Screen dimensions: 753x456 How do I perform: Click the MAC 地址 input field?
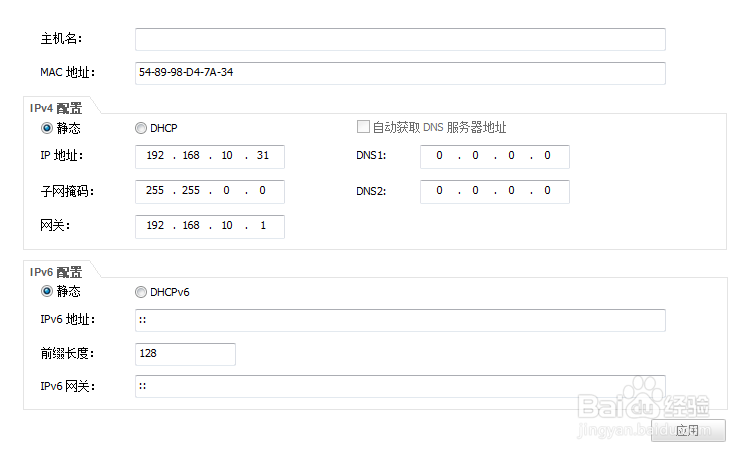(x=400, y=73)
